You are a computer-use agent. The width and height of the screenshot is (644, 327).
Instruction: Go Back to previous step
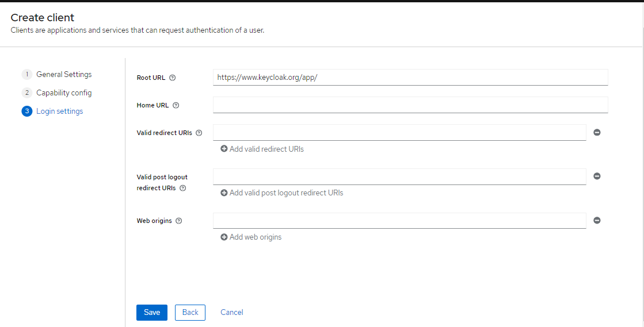point(190,312)
